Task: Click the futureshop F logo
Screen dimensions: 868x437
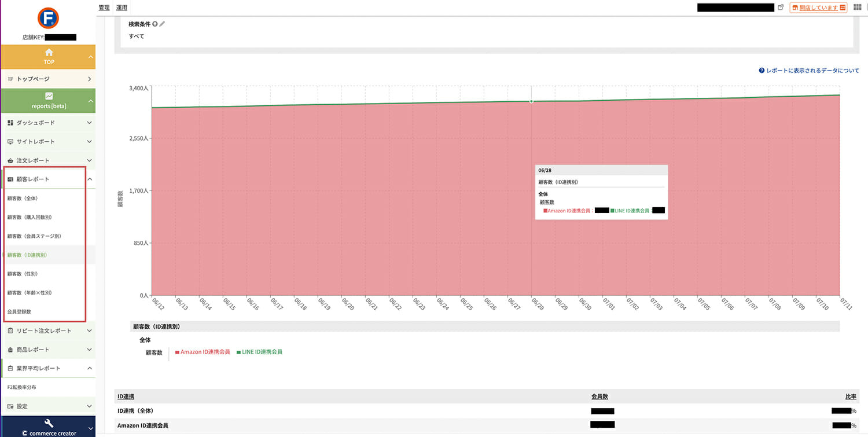Action: pyautogui.click(x=48, y=18)
